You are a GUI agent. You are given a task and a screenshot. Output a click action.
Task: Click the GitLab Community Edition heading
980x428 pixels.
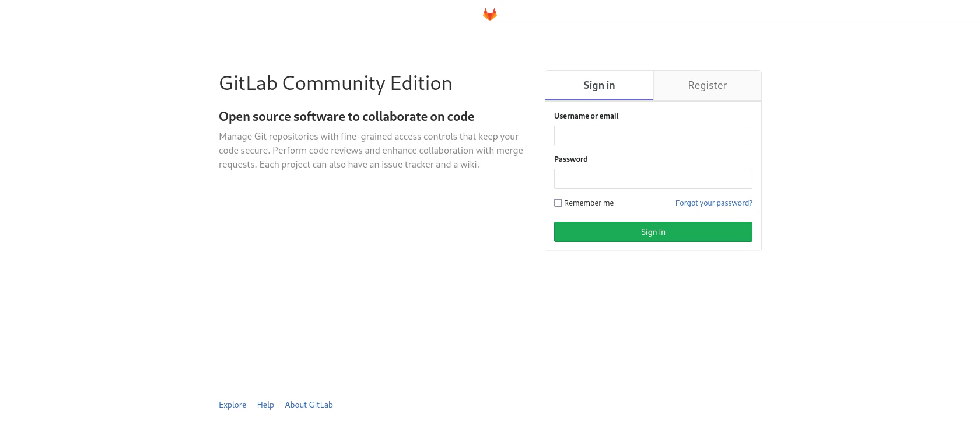point(335,83)
